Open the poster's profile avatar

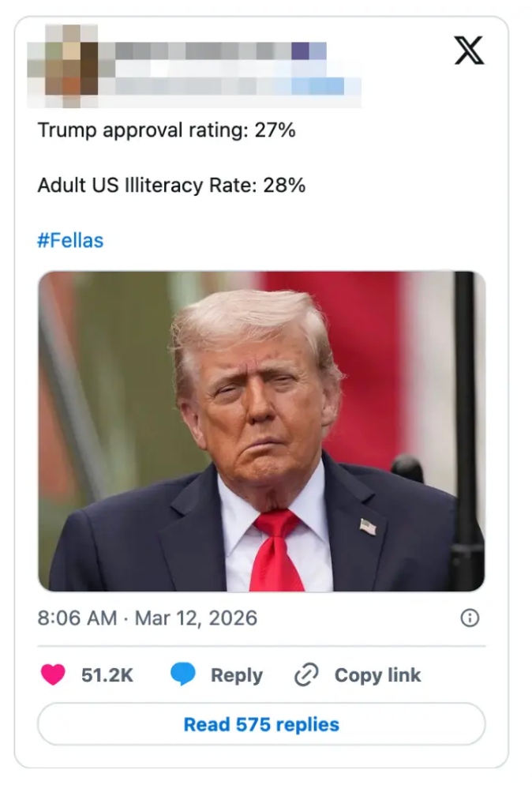click(71, 67)
